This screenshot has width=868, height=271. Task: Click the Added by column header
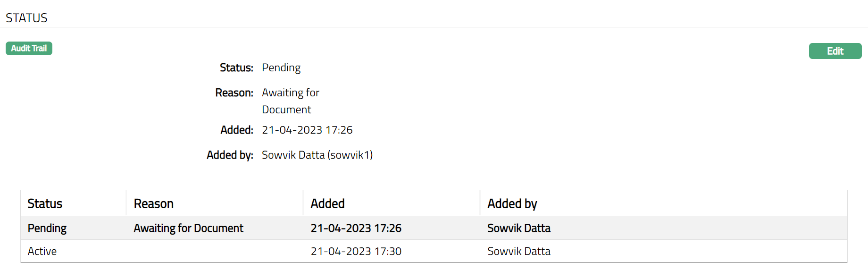512,203
